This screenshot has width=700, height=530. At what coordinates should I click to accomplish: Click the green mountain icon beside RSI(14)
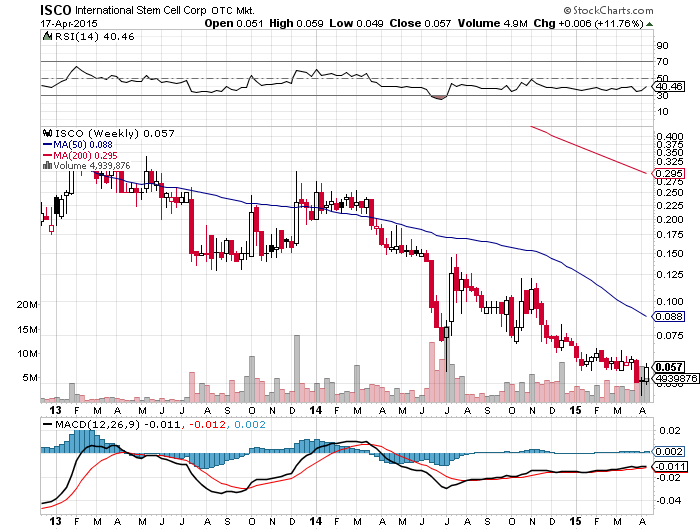point(47,37)
